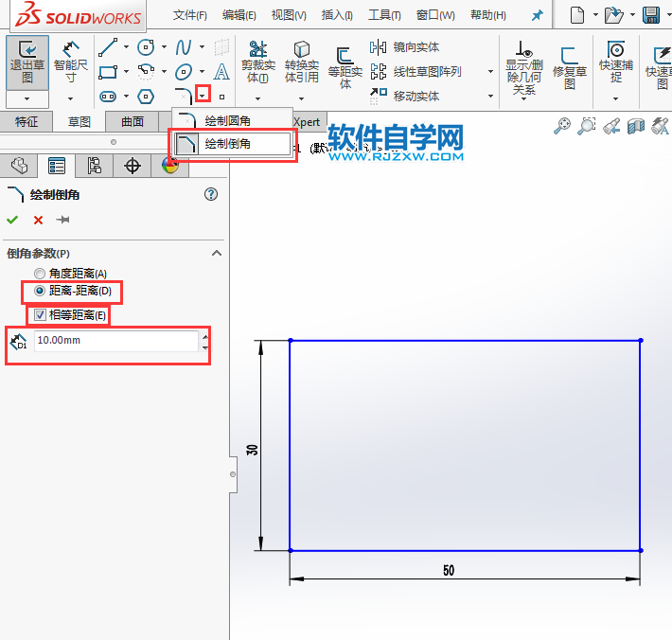Open the Rectangle tool dropdown arrow

[x=127, y=72]
